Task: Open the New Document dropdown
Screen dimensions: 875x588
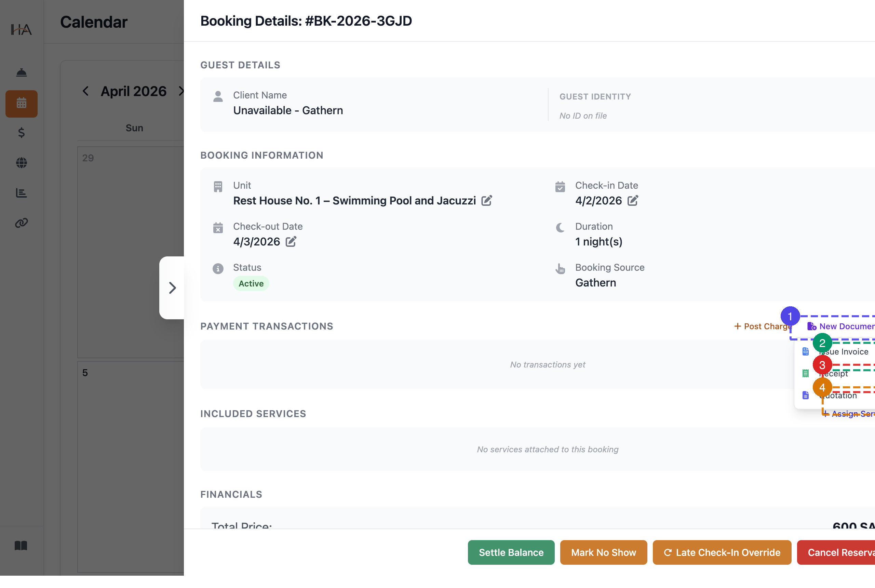Action: [841, 326]
